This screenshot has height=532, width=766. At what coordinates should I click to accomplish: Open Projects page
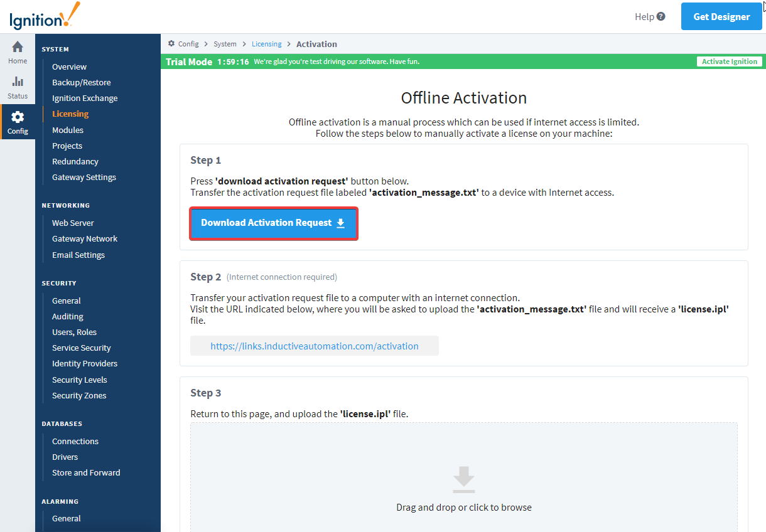[x=67, y=146]
